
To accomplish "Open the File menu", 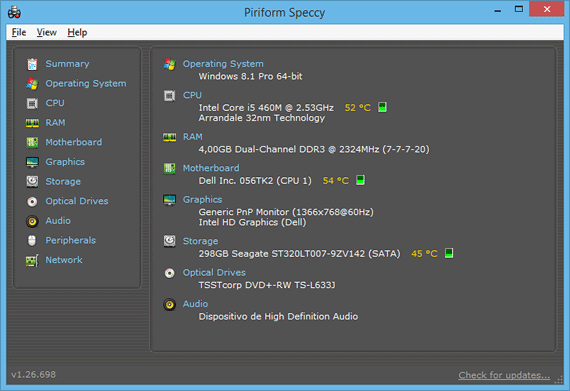I will (19, 32).
